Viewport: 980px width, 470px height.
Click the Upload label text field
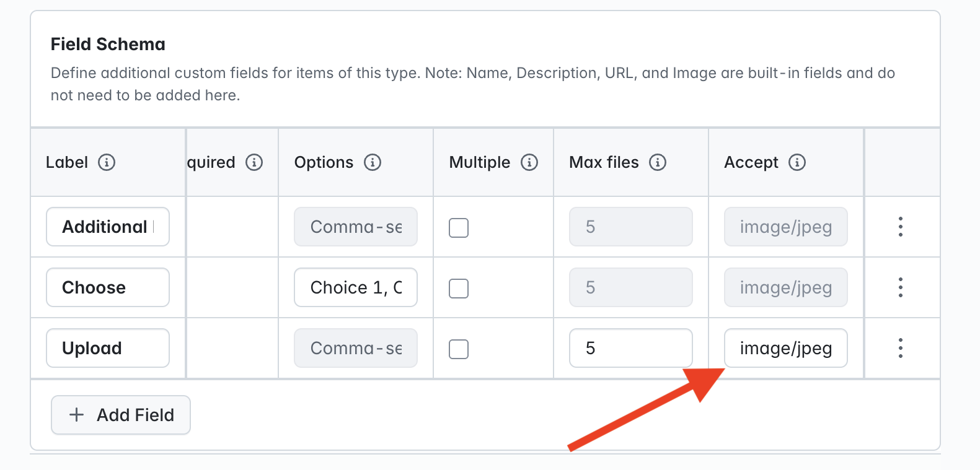(x=108, y=348)
